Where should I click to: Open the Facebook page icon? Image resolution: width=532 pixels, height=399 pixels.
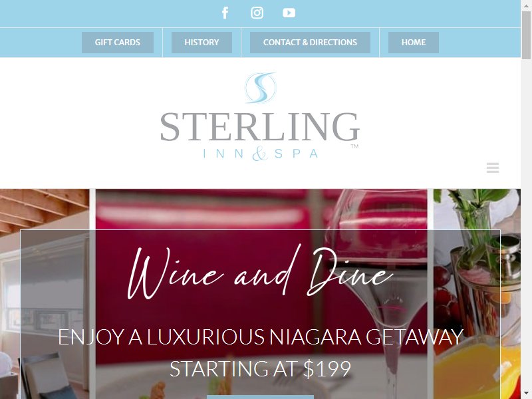tap(225, 13)
